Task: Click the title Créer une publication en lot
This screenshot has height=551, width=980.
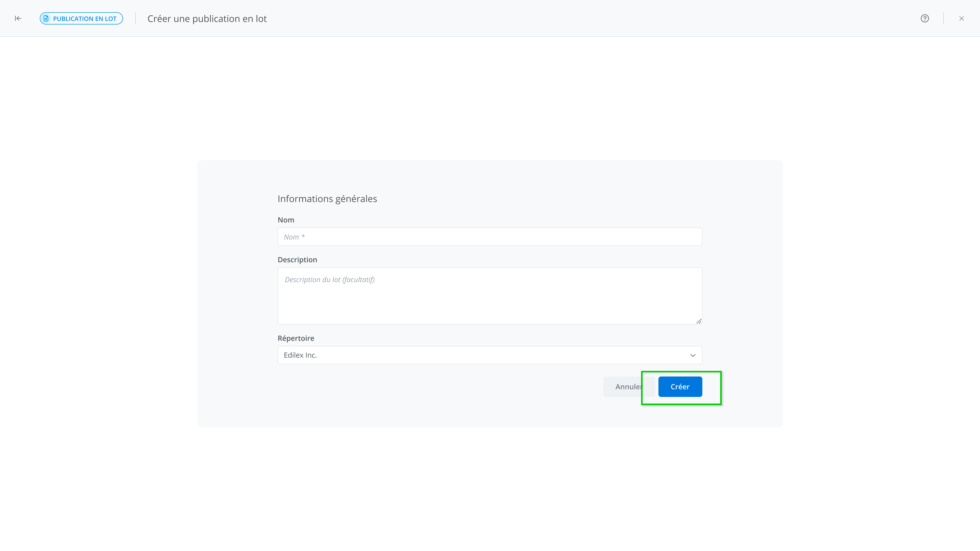Action: click(x=207, y=19)
